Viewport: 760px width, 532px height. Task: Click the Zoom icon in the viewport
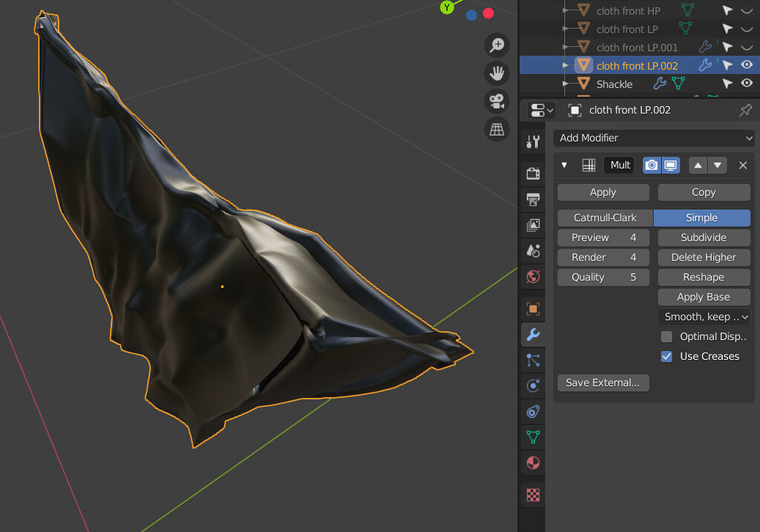497,45
